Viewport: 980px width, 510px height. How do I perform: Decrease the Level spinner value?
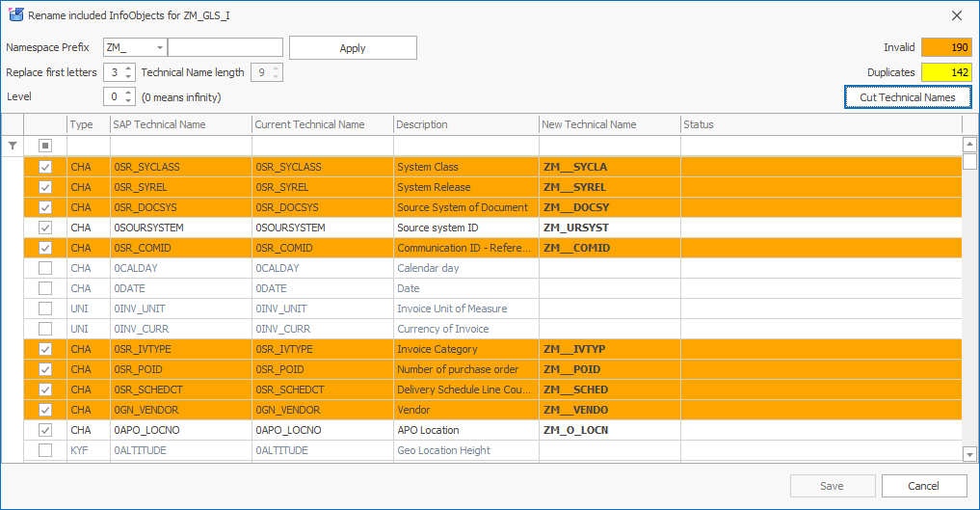[x=129, y=101]
